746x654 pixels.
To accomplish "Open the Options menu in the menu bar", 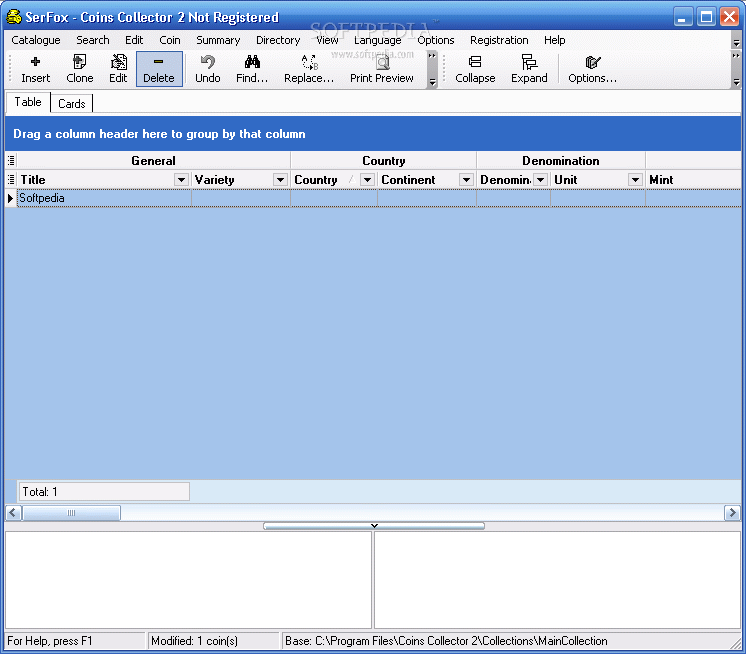I will (x=435, y=40).
